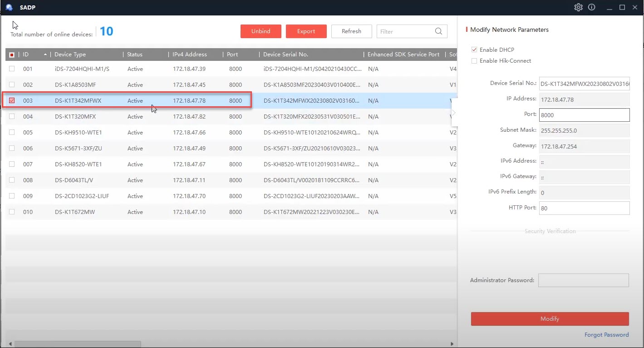Click the SADP app logo icon
This screenshot has height=348, width=644.
[x=9, y=7]
